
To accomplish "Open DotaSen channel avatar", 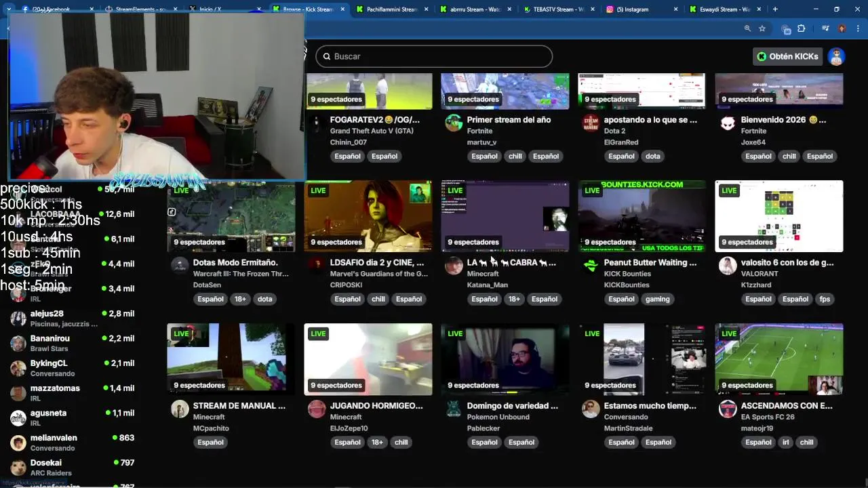I will pos(180,266).
